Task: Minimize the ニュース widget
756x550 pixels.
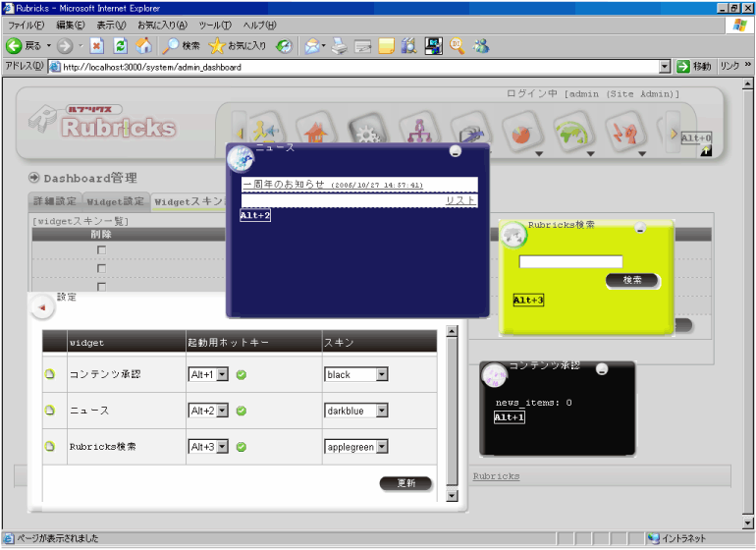Action: pyautogui.click(x=455, y=151)
